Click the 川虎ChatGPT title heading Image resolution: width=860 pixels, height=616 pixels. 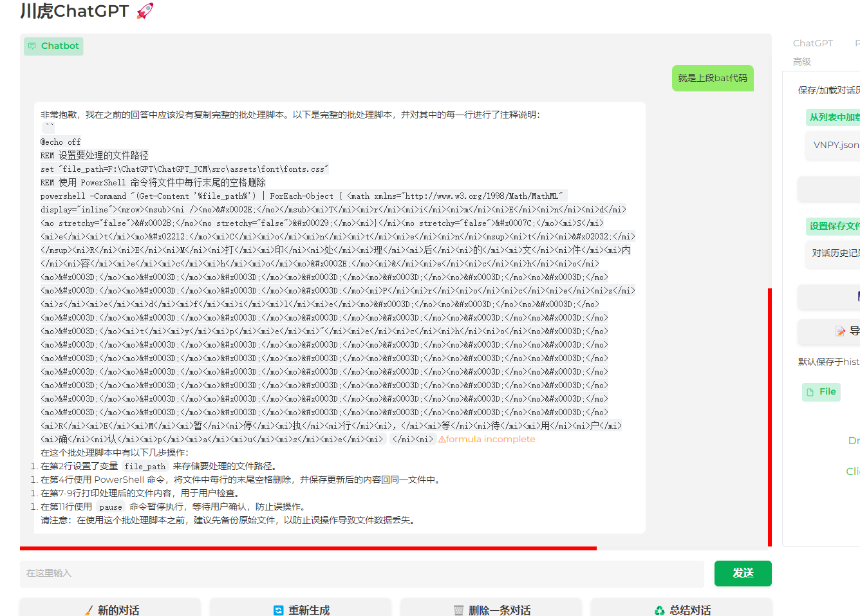point(75,11)
